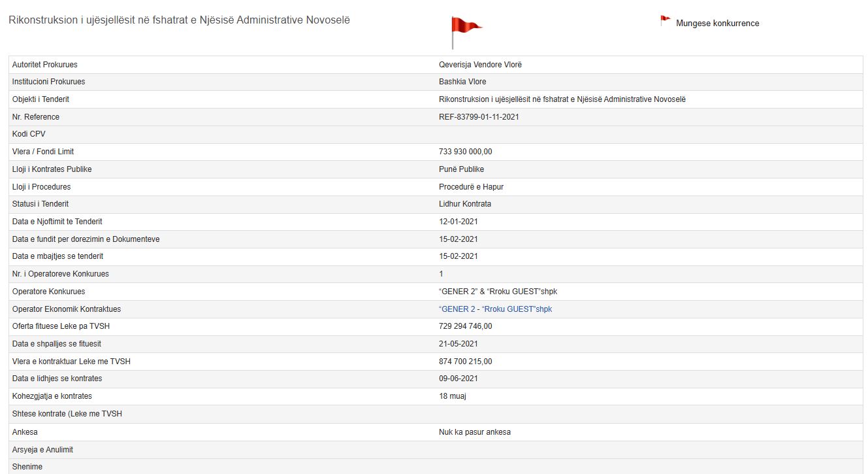Click the small red flag beside Mungese konkurrence
This screenshot has height=474, width=868.
point(665,21)
